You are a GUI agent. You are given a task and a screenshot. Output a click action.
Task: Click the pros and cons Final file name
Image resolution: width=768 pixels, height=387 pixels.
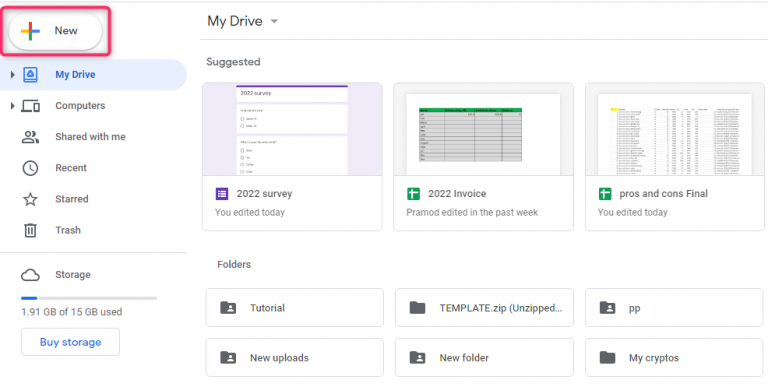click(x=664, y=194)
